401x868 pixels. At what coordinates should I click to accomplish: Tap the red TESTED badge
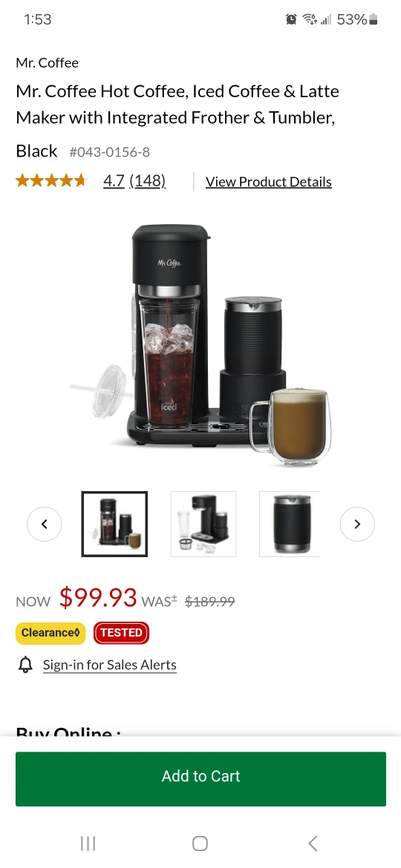point(121,633)
